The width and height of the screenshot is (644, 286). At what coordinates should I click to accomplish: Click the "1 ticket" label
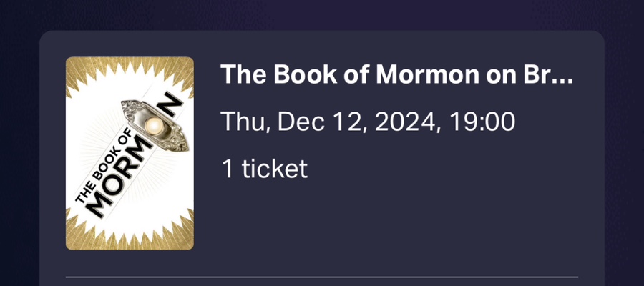265,169
